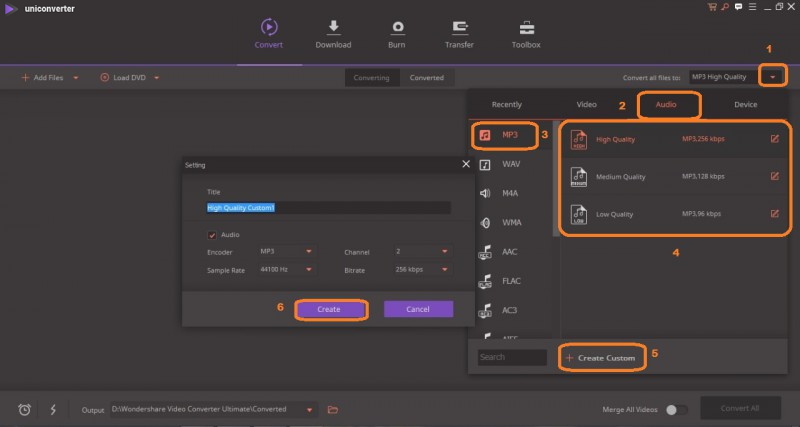Open the Toolbox section

pyautogui.click(x=526, y=34)
